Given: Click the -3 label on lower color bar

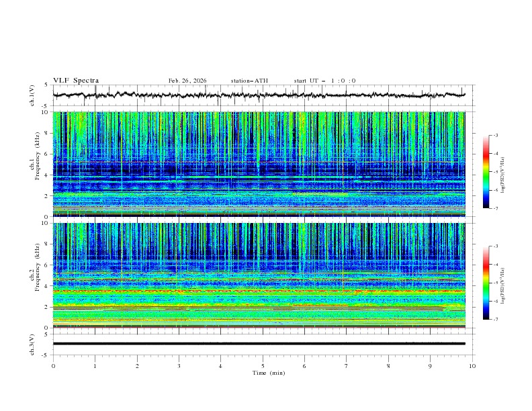Looking at the screenshot, I should click(x=496, y=246).
